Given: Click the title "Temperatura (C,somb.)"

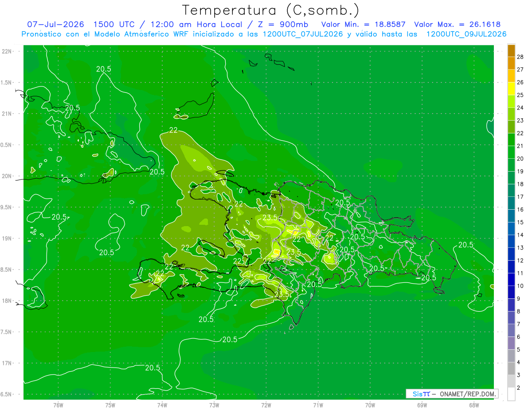Looking at the screenshot, I should 270,11.
